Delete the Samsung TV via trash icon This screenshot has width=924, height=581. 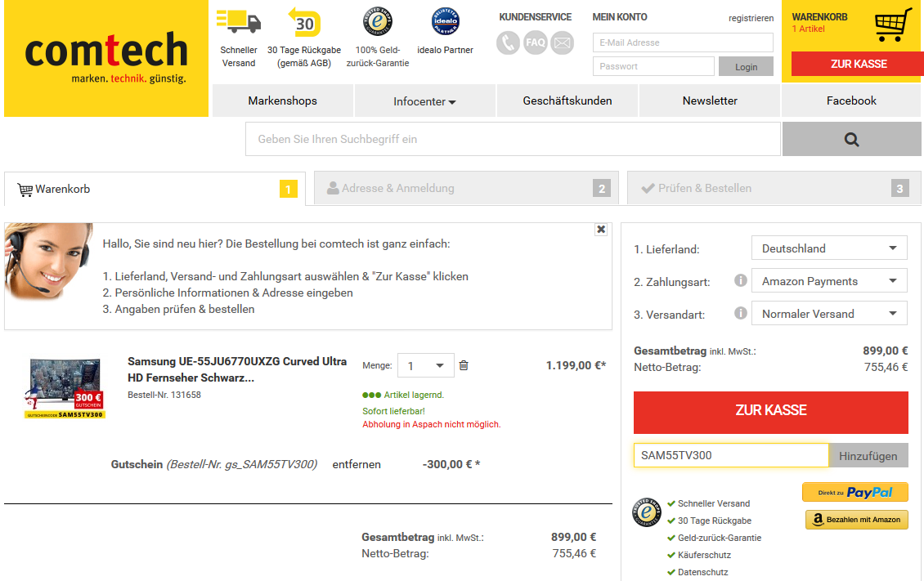click(464, 365)
